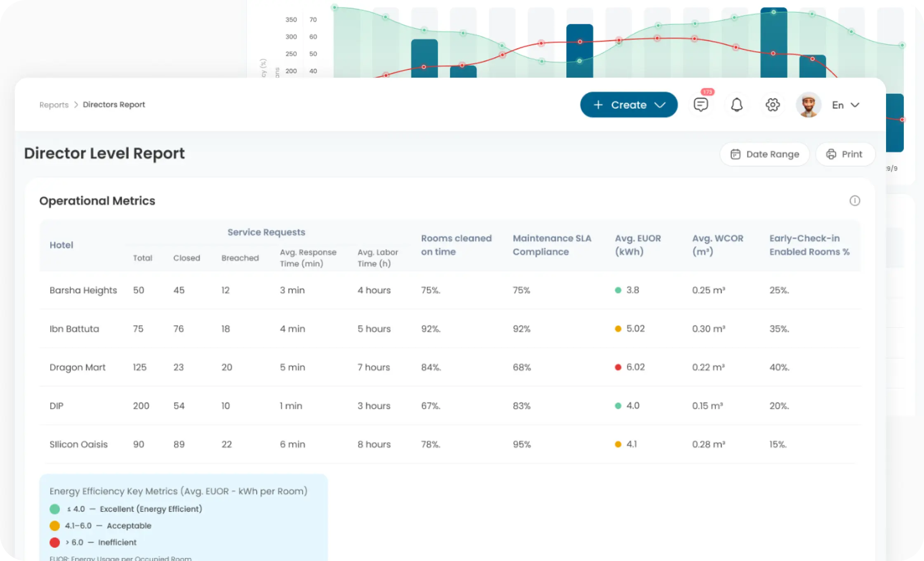Click the plus icon in Create
The height and width of the screenshot is (561, 924).
598,105
